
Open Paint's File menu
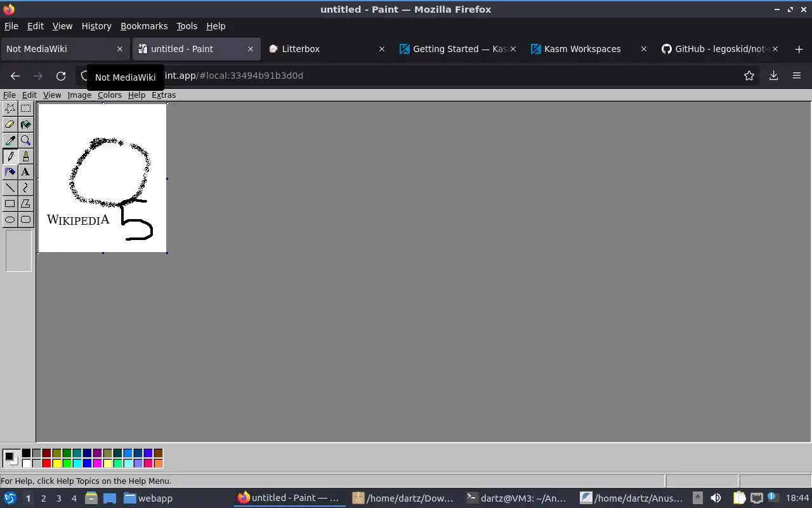10,95
